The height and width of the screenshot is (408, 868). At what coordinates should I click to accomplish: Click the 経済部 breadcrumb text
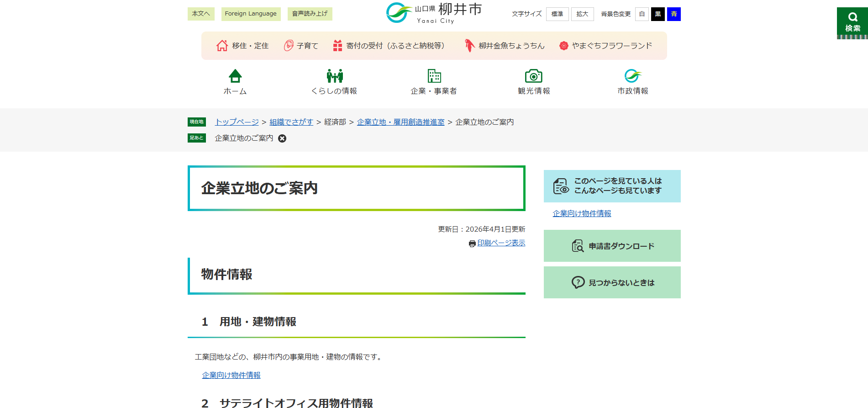[335, 122]
